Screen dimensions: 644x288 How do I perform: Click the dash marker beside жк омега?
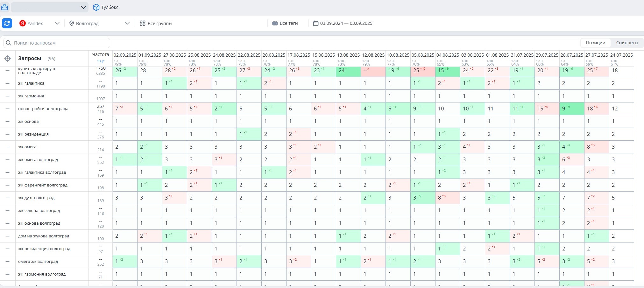pos(8,147)
